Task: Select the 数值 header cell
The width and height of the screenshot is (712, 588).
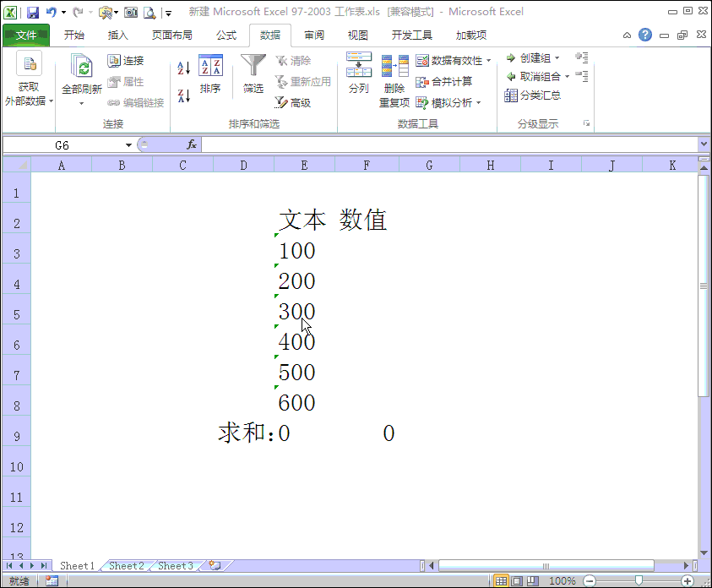Action: [x=367, y=218]
